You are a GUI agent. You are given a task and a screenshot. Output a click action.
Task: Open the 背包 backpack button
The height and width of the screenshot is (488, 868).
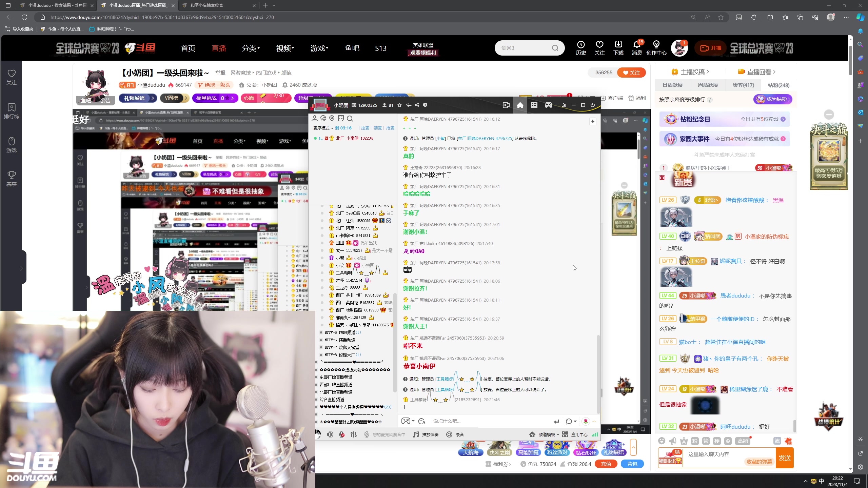632,464
